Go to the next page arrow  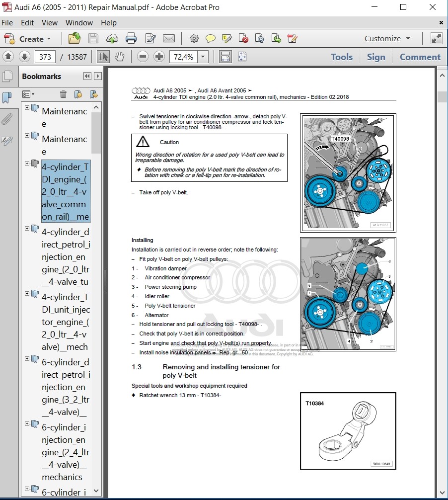[24, 57]
